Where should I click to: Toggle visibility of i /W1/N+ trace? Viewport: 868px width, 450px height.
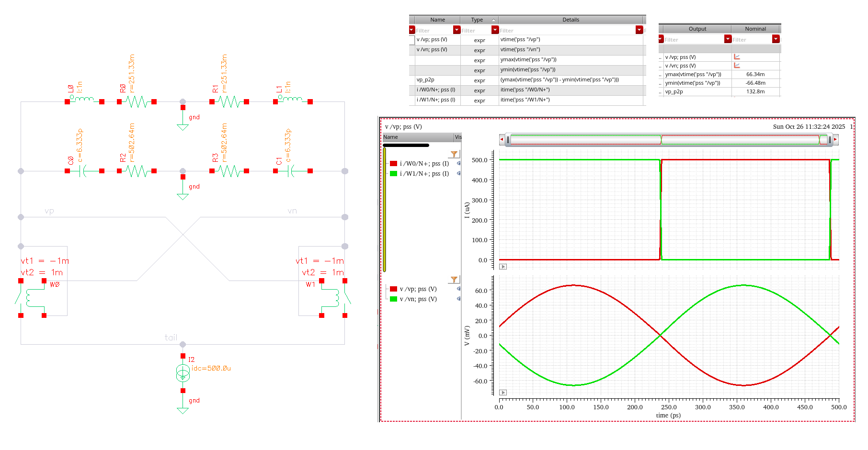458,173
